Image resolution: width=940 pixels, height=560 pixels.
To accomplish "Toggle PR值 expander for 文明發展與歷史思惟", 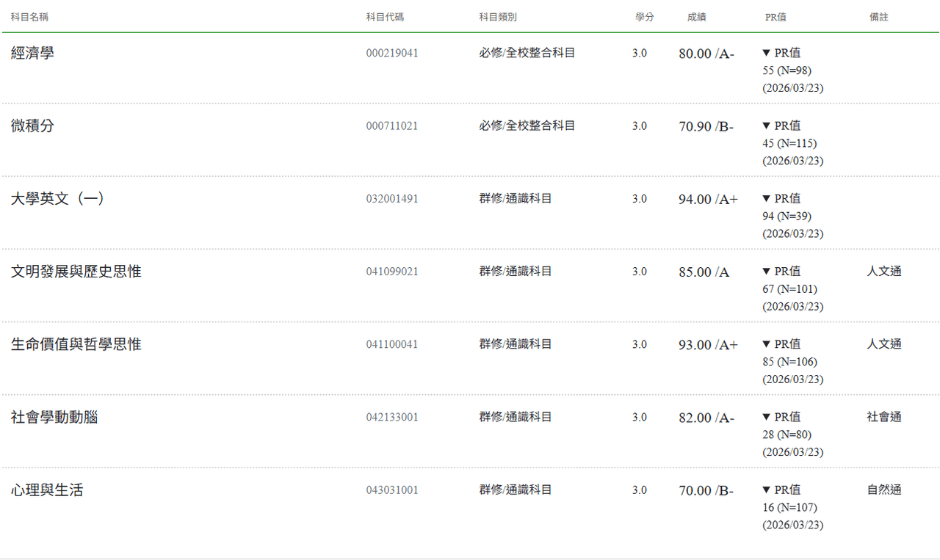I will pyautogui.click(x=781, y=271).
